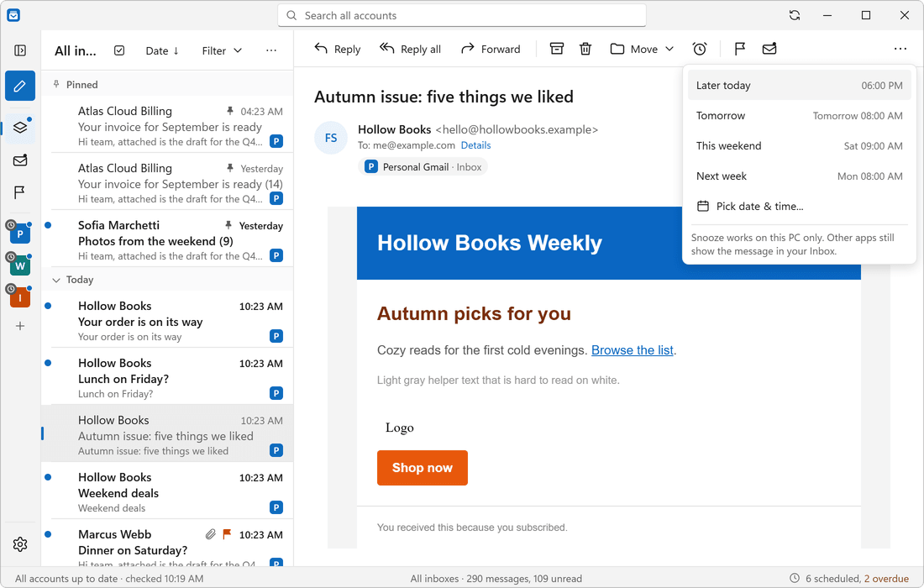Click the Search all accounts field
The width and height of the screenshot is (924, 588).
(462, 15)
